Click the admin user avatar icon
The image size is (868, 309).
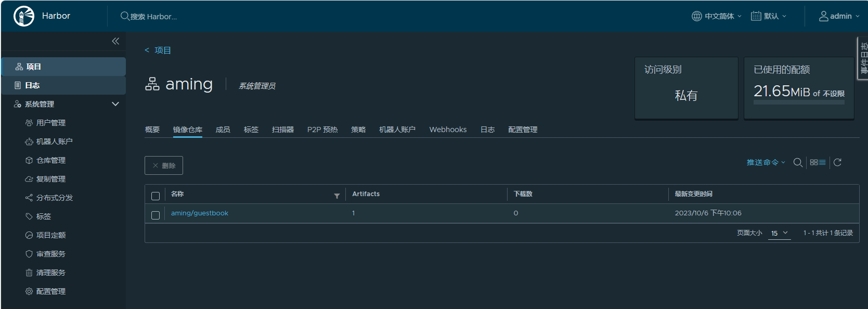(824, 16)
